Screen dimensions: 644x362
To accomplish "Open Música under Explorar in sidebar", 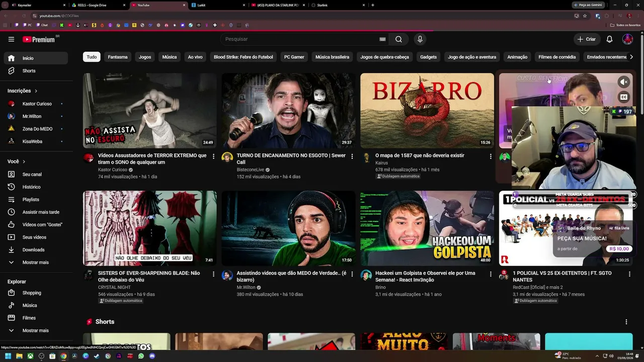I will pos(35,306).
